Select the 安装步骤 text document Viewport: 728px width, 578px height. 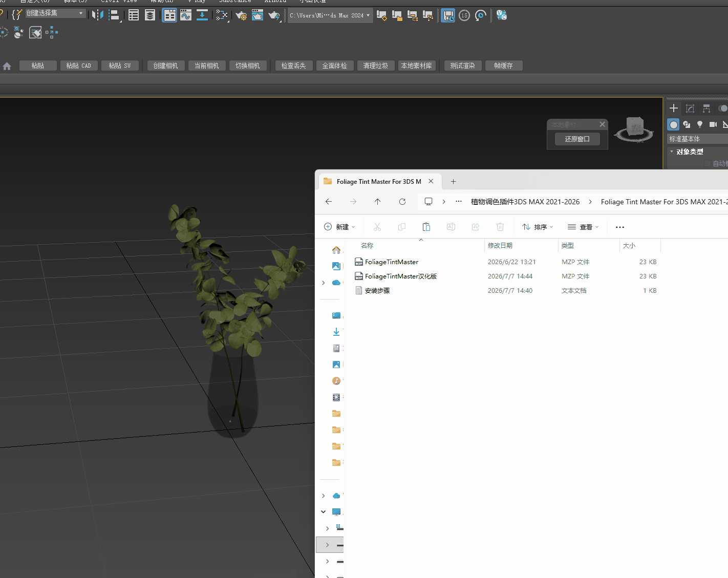[x=377, y=291]
